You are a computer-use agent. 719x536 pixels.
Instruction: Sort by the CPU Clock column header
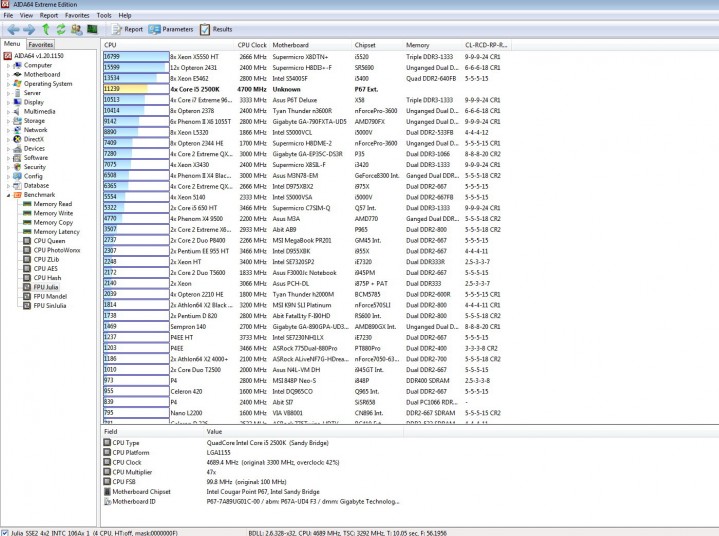[252, 45]
